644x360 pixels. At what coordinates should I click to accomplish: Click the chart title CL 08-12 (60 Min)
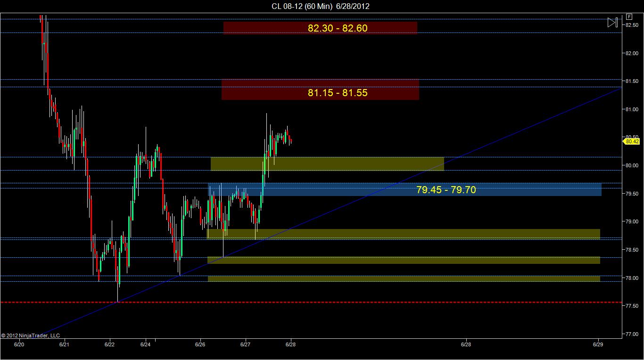[302, 6]
